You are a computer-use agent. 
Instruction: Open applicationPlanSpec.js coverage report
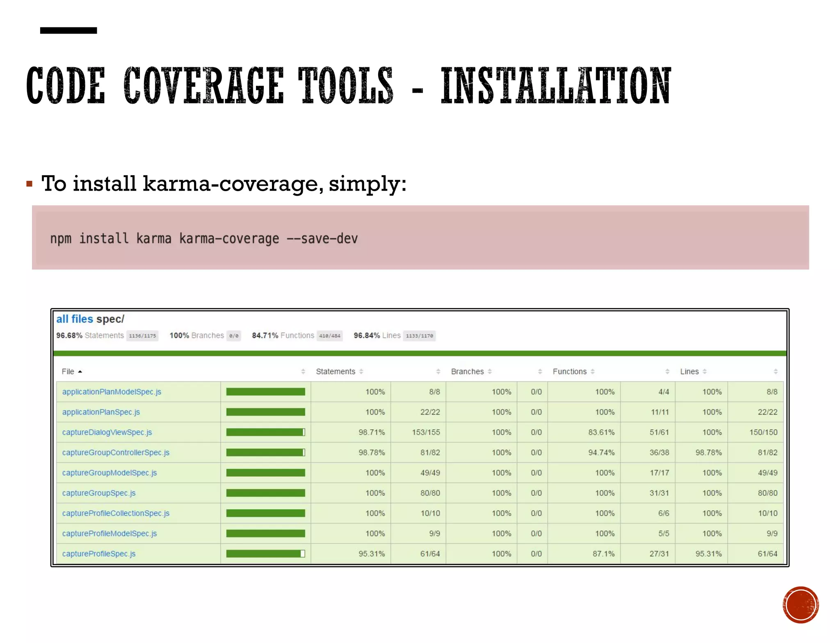click(101, 412)
